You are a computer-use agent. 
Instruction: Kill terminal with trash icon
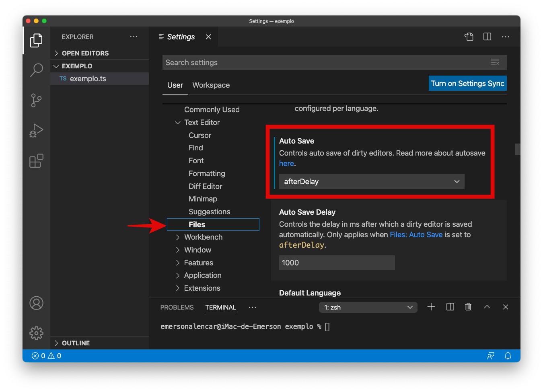tap(468, 307)
